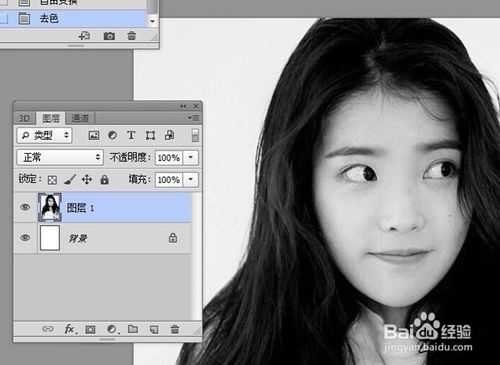
Task: Click link layers chain icon
Action: pyautogui.click(x=48, y=329)
